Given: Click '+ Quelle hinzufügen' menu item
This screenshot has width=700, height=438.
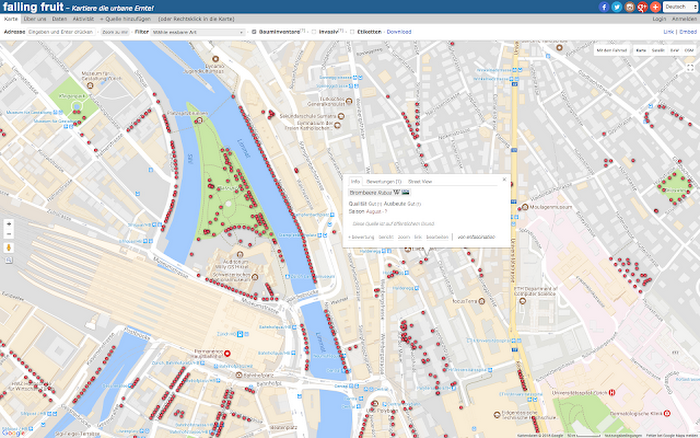Looking at the screenshot, I should point(125,19).
